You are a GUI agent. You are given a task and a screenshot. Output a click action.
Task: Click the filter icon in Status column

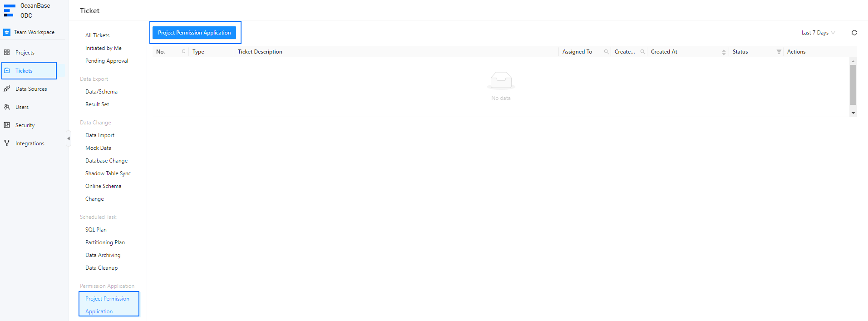coord(779,52)
